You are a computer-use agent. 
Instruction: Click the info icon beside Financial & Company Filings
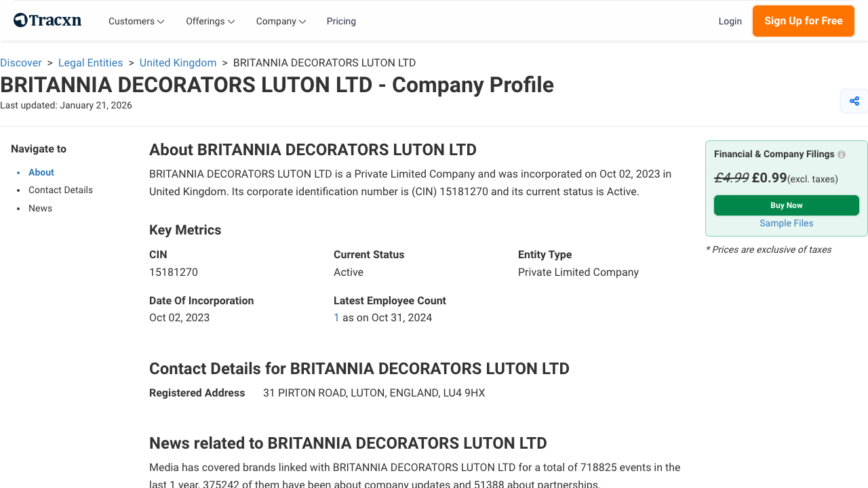pos(841,154)
